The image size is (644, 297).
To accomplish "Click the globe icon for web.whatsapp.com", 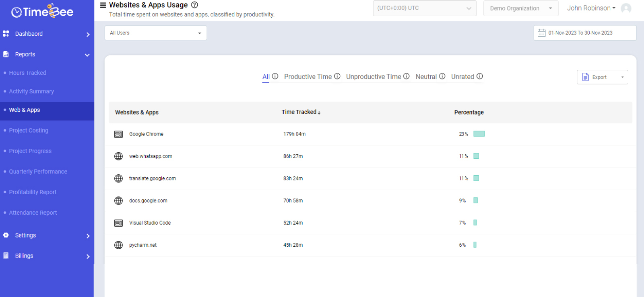I will point(118,156).
